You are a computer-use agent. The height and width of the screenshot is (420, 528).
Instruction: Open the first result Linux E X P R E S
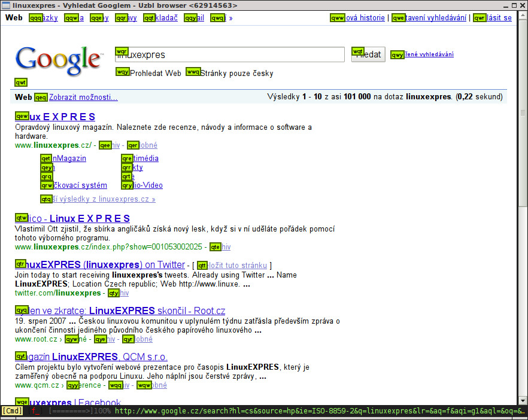tap(55, 117)
